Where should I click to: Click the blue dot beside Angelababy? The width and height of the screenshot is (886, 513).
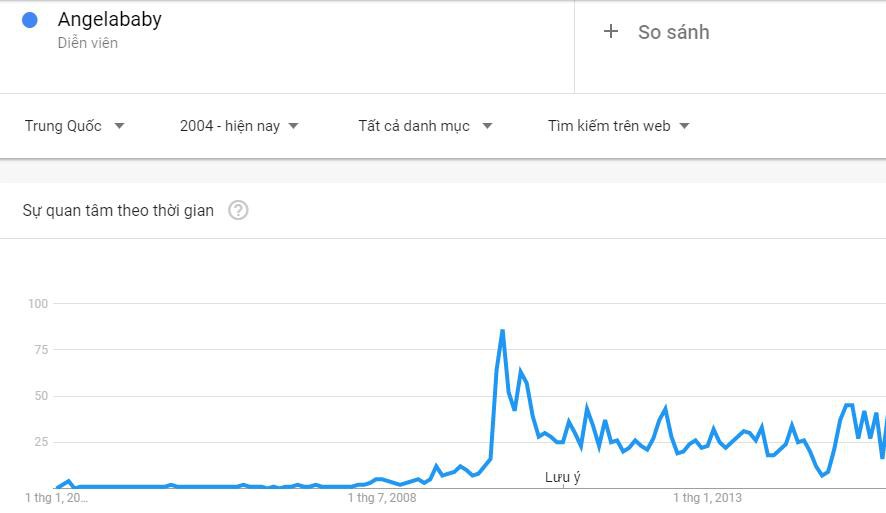click(30, 20)
